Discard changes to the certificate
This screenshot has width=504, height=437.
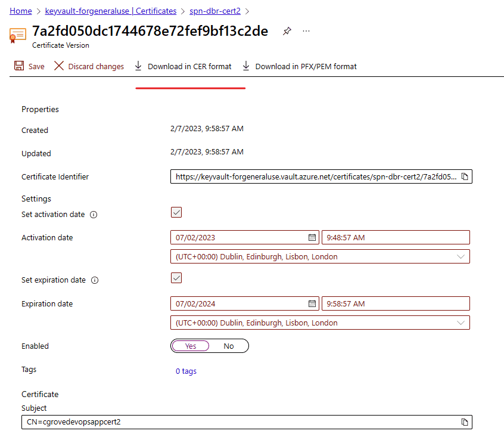[x=89, y=66]
